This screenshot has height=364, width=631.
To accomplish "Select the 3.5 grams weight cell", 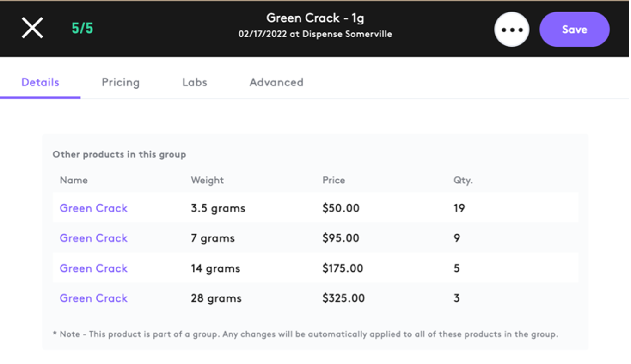I will click(x=218, y=208).
